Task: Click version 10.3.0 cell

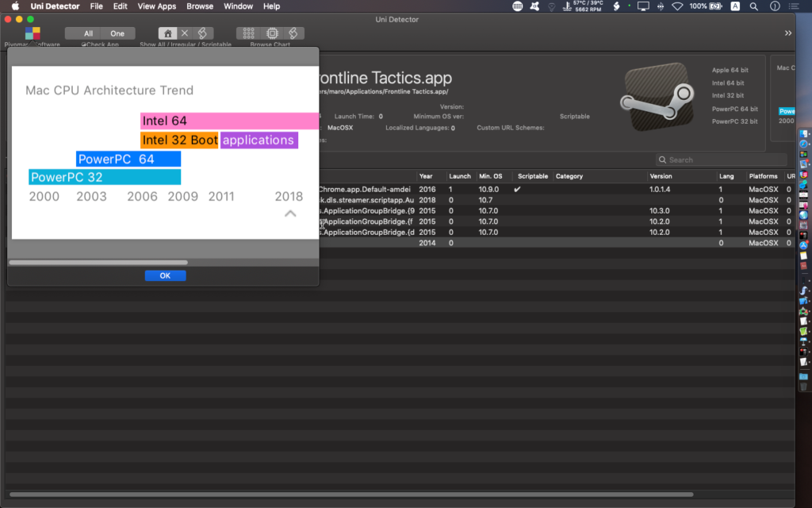Action: click(x=659, y=211)
